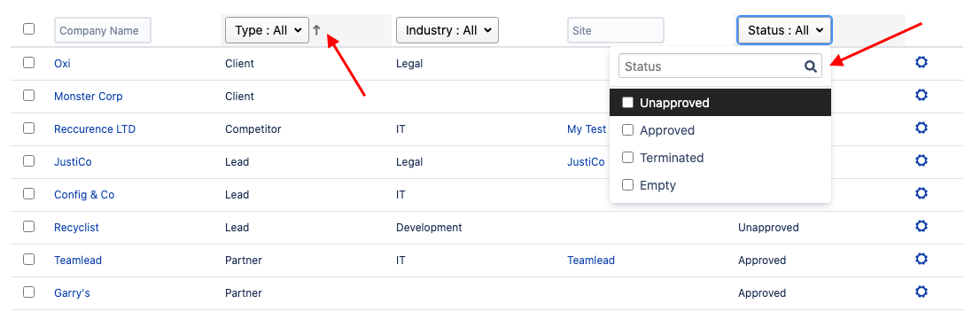
Task: Expand the Industry : All dropdown
Action: (447, 30)
